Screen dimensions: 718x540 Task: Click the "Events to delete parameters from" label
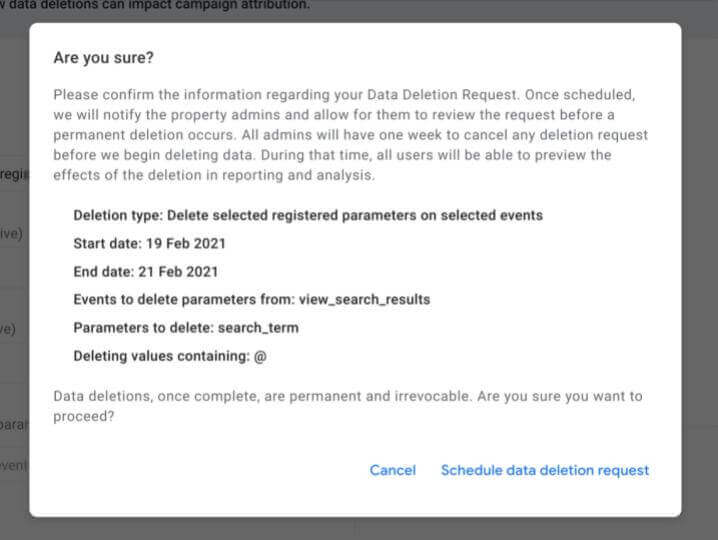point(183,299)
